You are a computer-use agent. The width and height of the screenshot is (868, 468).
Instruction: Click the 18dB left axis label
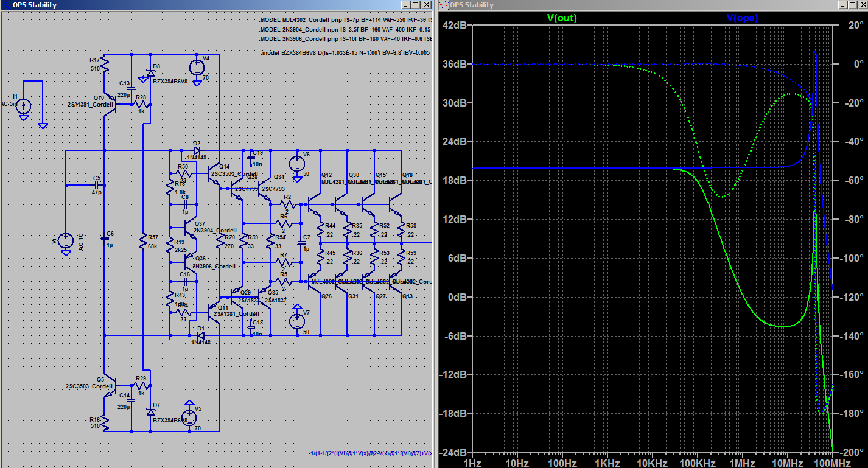[x=455, y=181]
